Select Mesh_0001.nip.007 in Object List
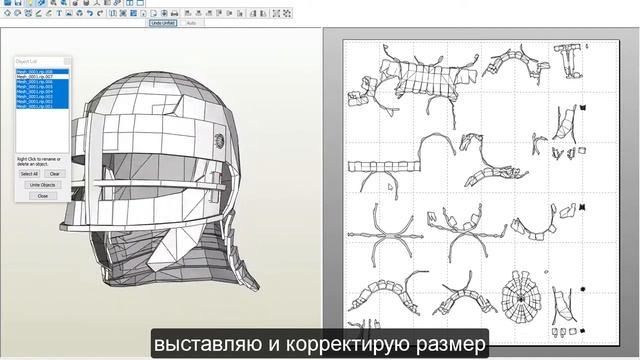 (x=42, y=77)
